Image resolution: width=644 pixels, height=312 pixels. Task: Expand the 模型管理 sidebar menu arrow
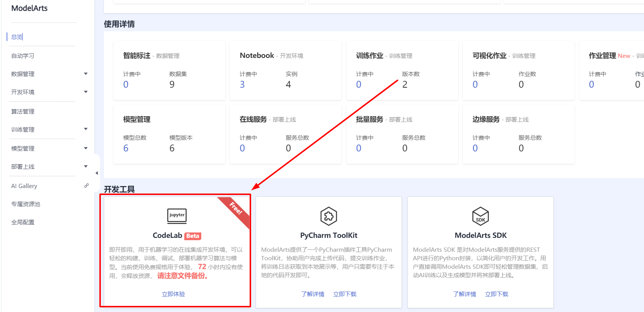click(86, 148)
